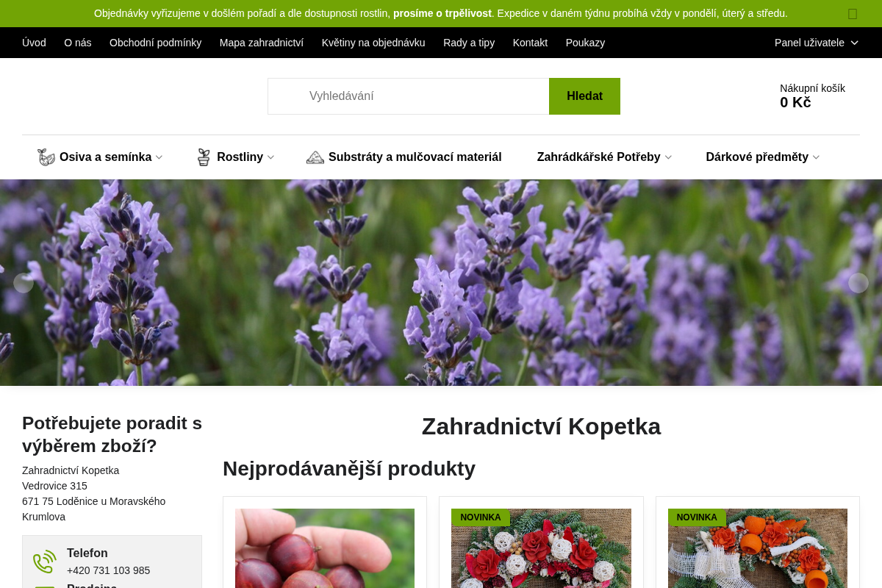Open Obchodní podmínky page
Viewport: 882px width, 588px height.
[x=156, y=43]
